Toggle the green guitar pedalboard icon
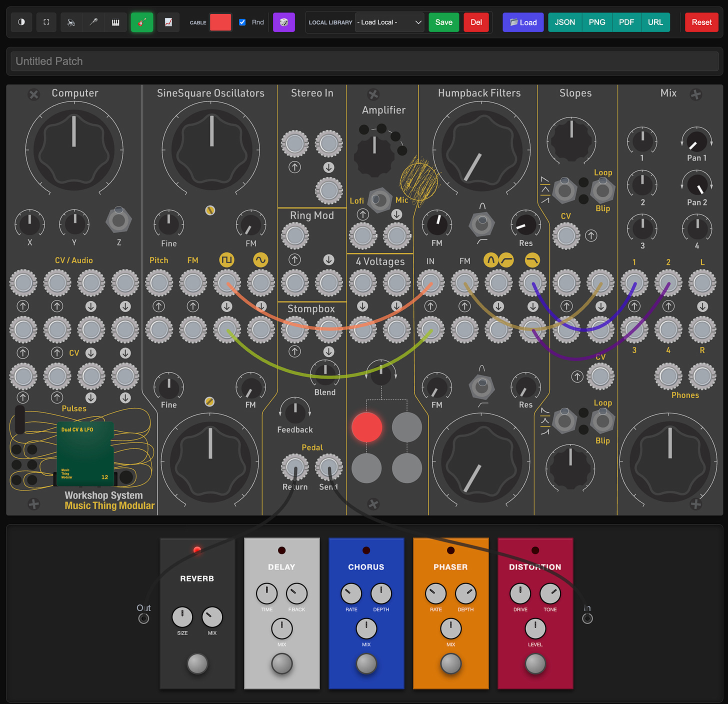The image size is (728, 704). [142, 22]
